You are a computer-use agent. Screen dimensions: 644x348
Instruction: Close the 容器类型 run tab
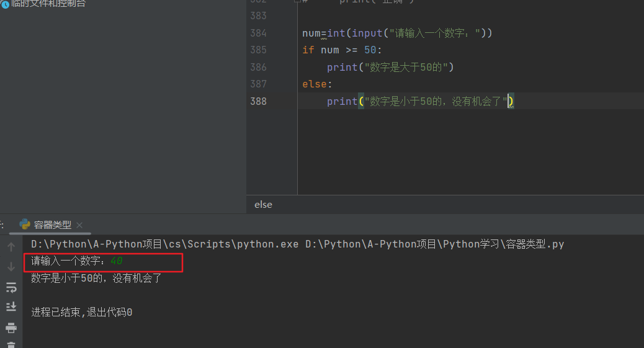[79, 225]
